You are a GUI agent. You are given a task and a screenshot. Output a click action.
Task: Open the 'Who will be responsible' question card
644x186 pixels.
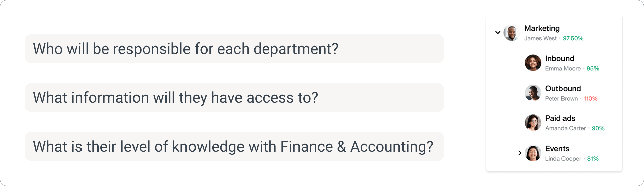point(234,49)
